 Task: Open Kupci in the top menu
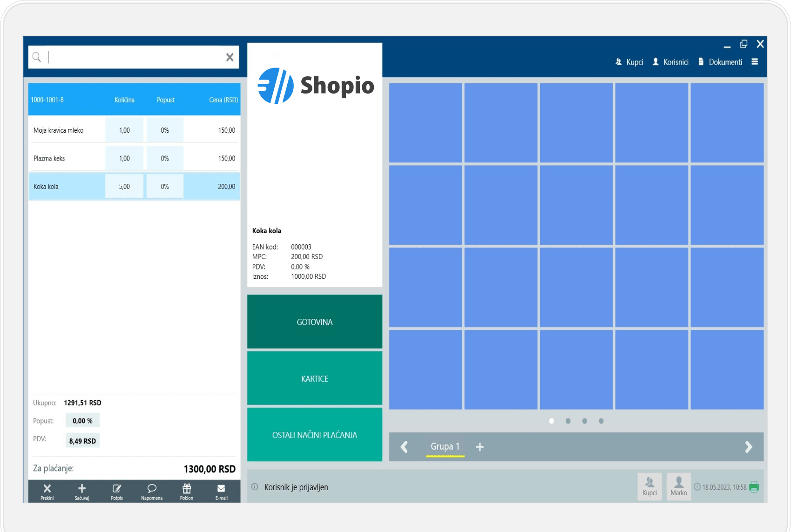coord(629,62)
